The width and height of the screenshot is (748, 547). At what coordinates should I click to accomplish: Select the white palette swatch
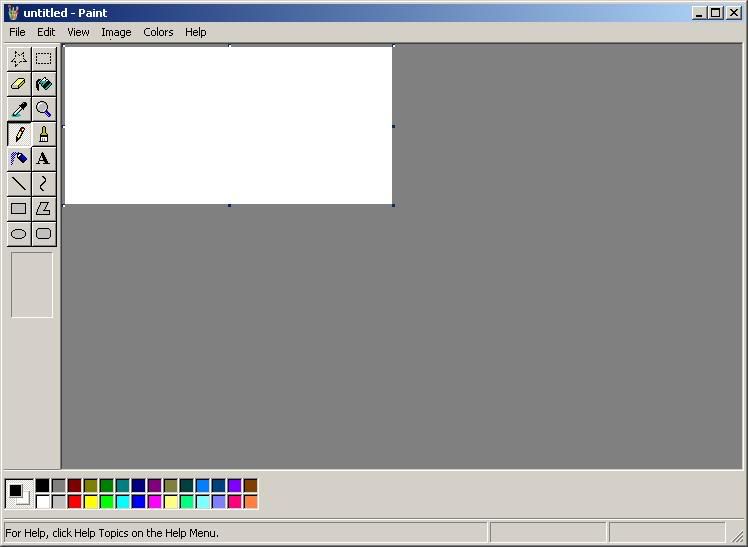[42, 502]
